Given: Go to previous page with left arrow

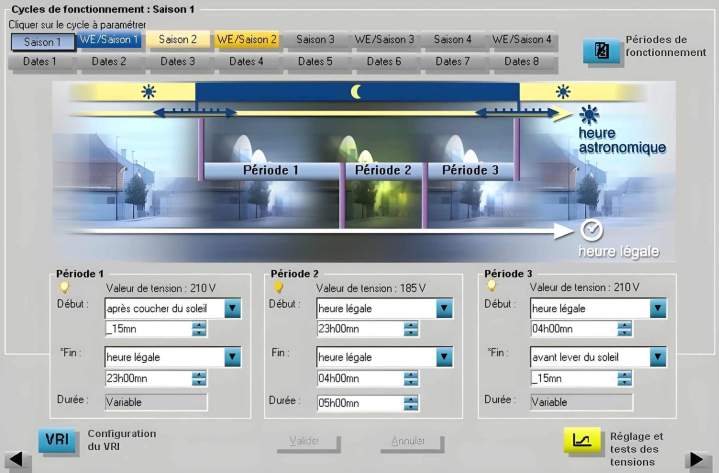Looking at the screenshot, I should point(17,460).
